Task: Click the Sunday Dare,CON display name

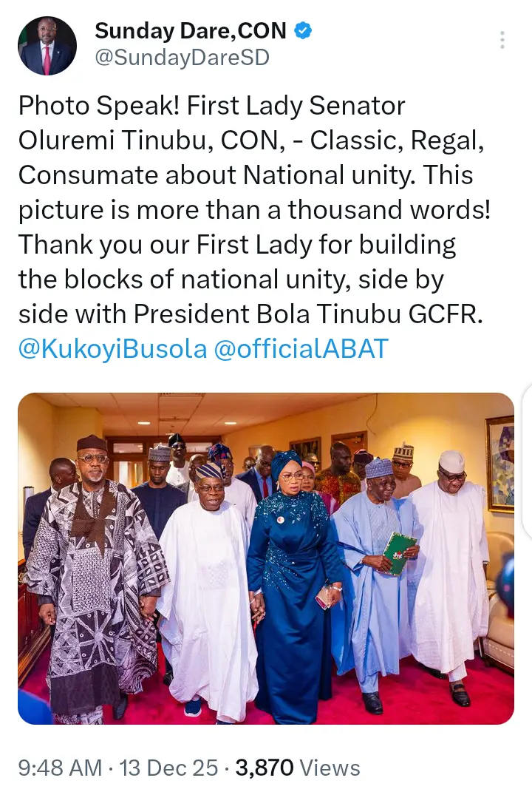Action: (191, 30)
